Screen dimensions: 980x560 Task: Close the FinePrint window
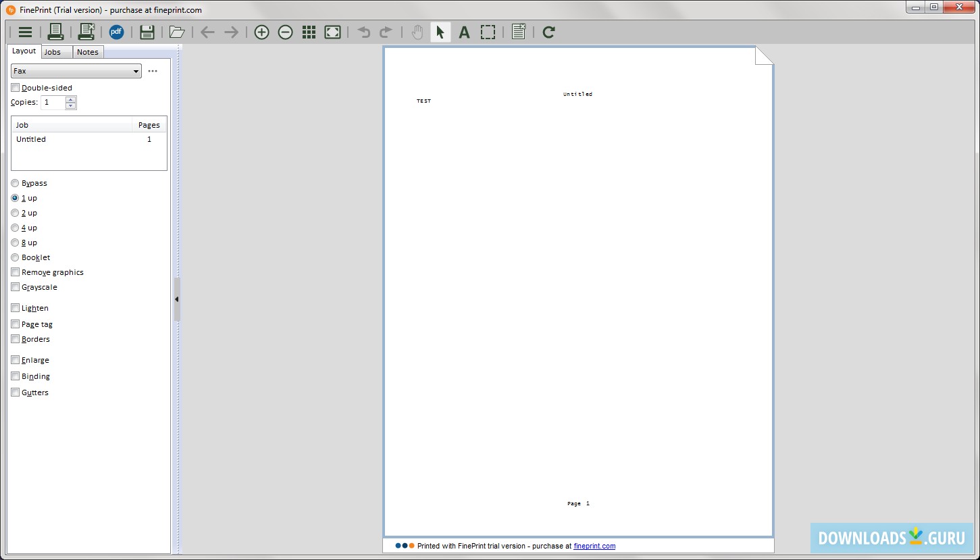click(x=959, y=7)
